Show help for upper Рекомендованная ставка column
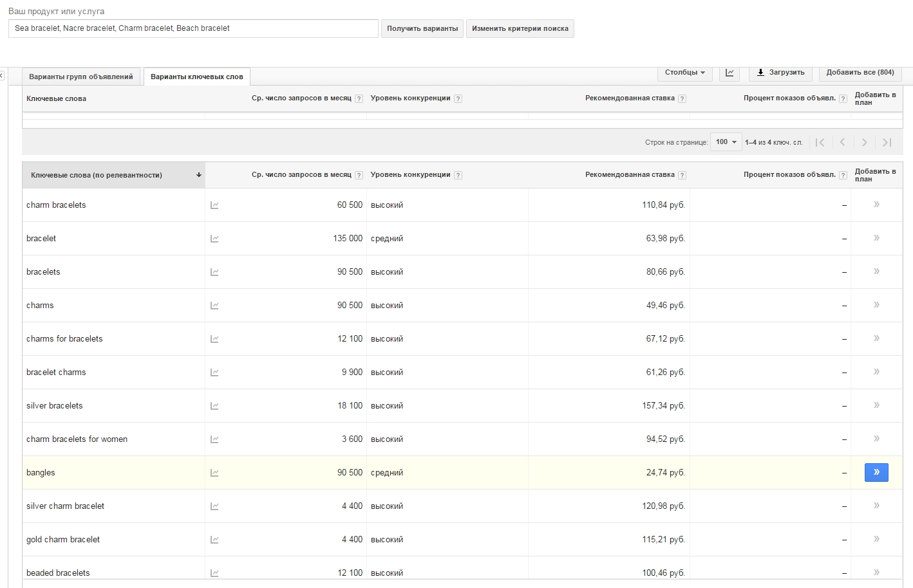Screen dimensions: 913x588 point(682,99)
